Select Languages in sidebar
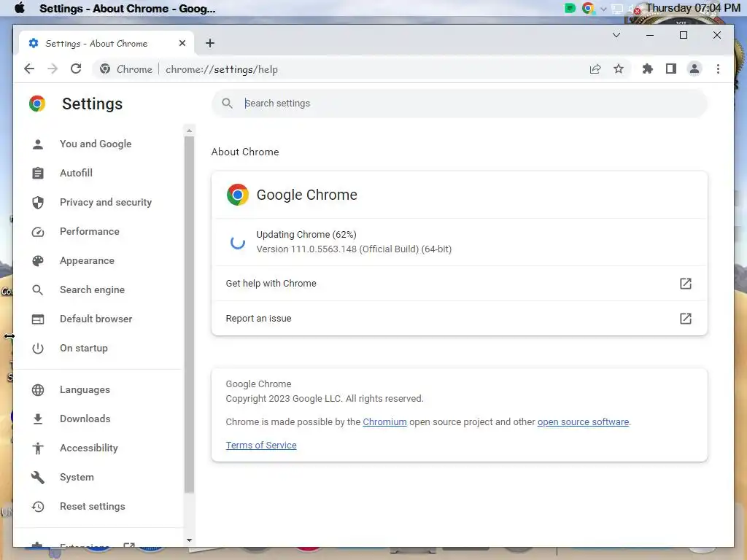 (85, 390)
